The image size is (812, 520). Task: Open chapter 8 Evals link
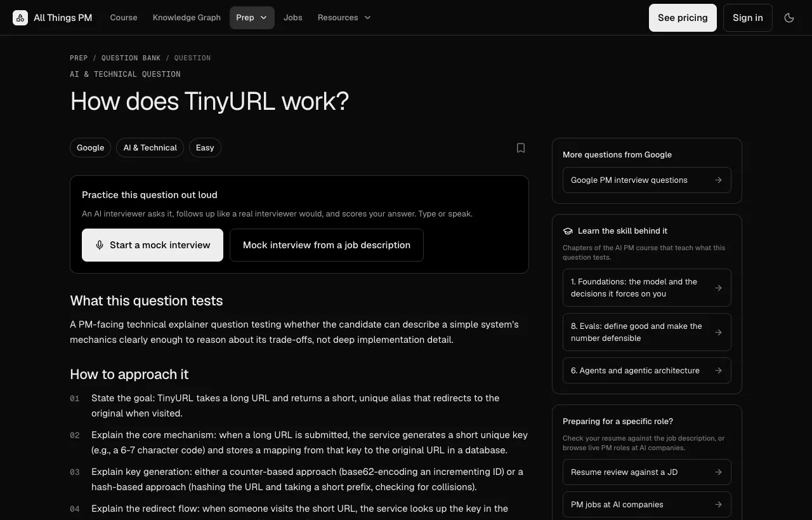[x=647, y=332]
